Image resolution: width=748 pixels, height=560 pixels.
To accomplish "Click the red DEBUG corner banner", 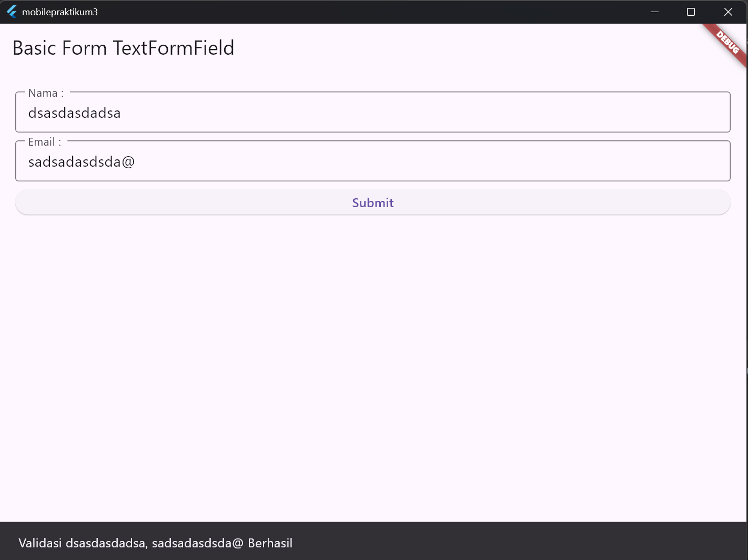I will point(729,43).
